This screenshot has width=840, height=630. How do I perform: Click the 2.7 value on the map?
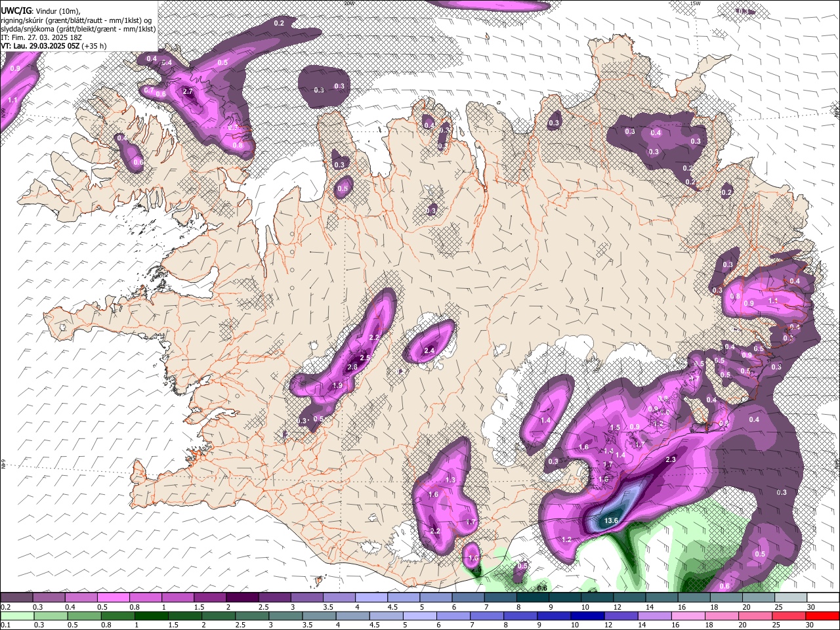click(x=188, y=91)
